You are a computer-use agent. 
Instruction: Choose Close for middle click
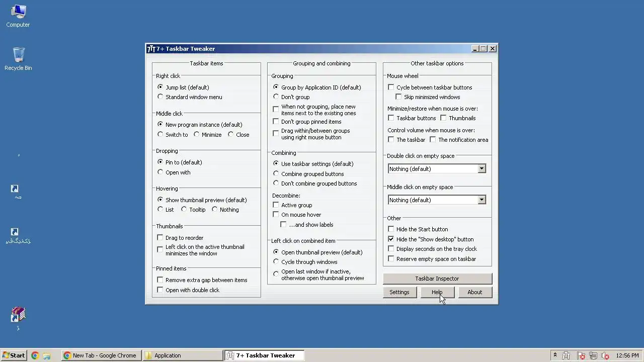(231, 134)
